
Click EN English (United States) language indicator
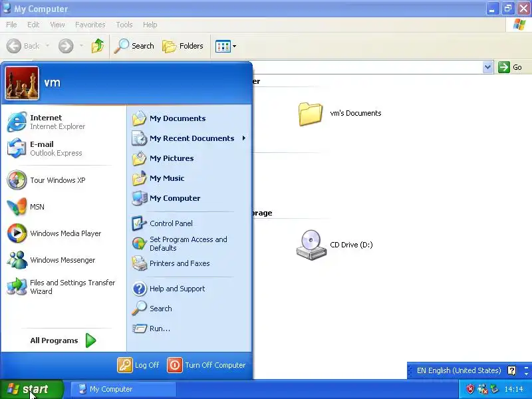pos(458,370)
